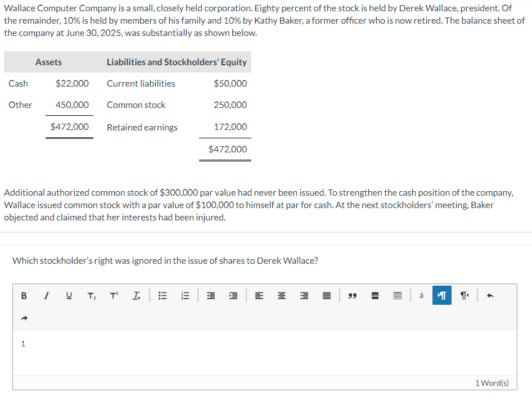Select the "Assets" column header
The width and height of the screenshot is (532, 406).
(48, 62)
